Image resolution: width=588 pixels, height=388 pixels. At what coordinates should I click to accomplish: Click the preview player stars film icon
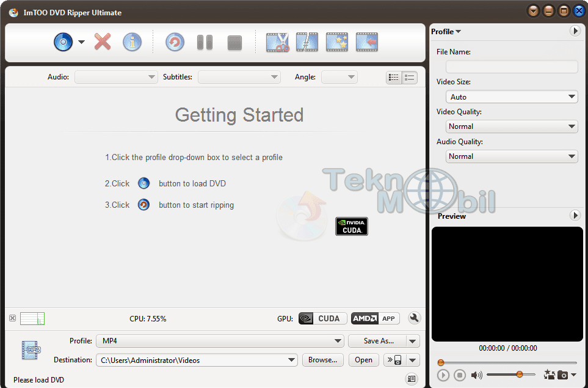550,375
